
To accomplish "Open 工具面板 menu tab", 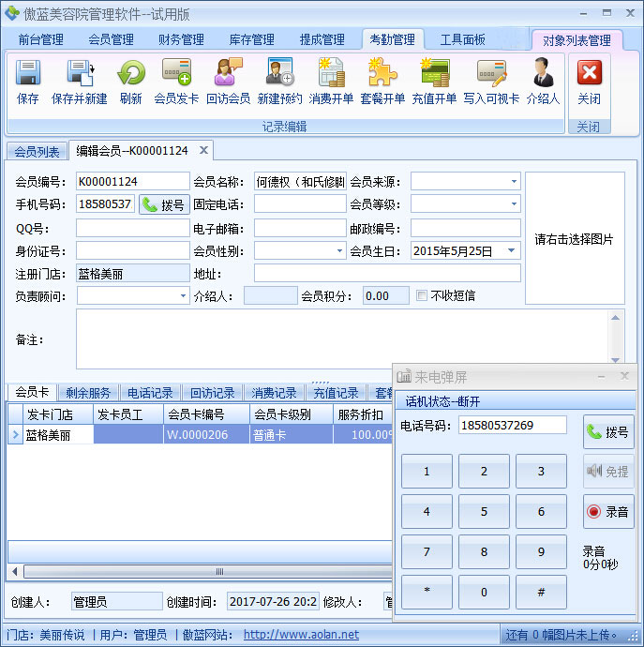I will coord(462,39).
